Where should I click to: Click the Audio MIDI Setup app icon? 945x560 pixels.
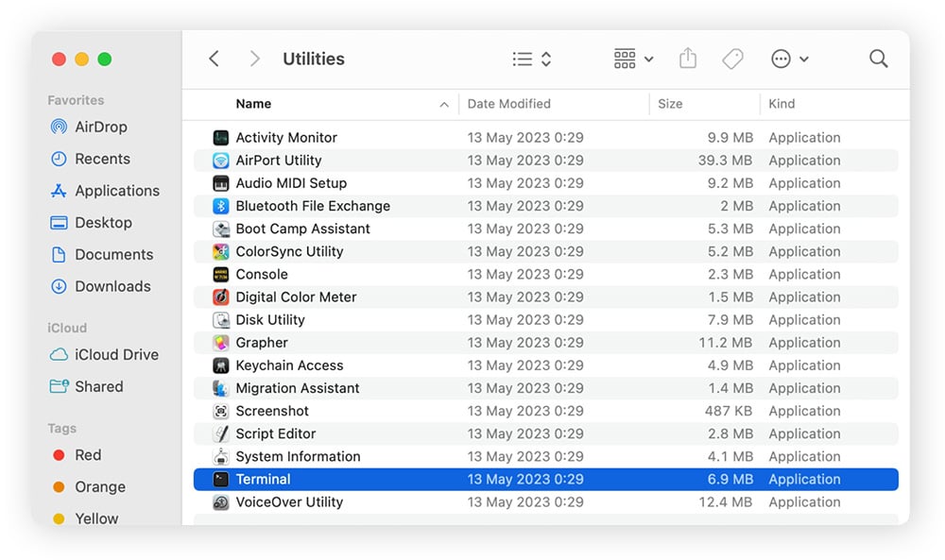point(221,183)
